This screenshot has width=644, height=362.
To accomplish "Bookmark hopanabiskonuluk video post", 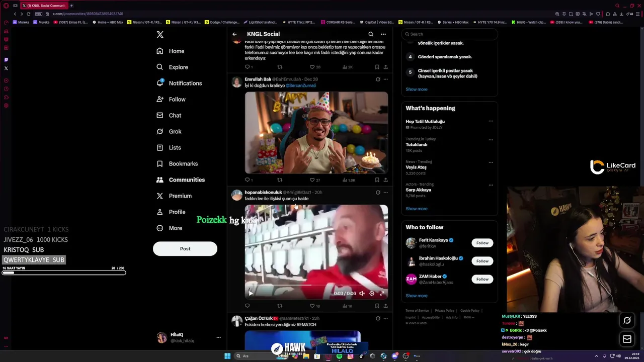I will pos(377,306).
